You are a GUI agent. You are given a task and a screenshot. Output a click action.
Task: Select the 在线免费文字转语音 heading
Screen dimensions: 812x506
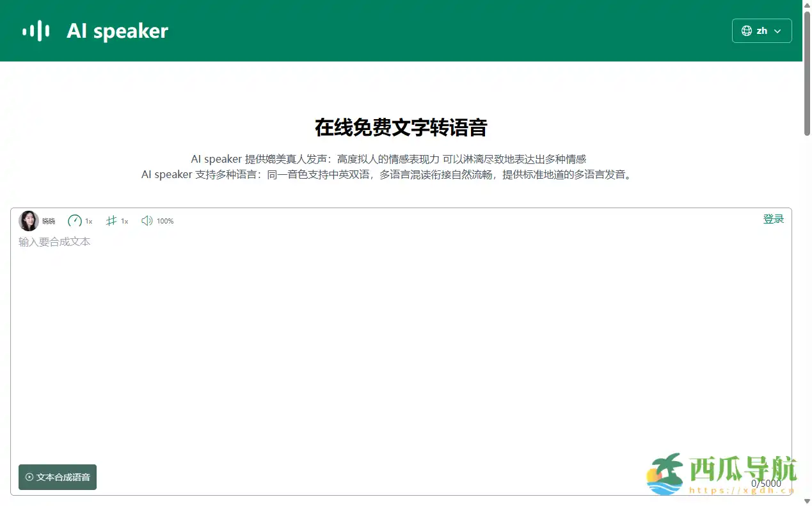click(401, 127)
